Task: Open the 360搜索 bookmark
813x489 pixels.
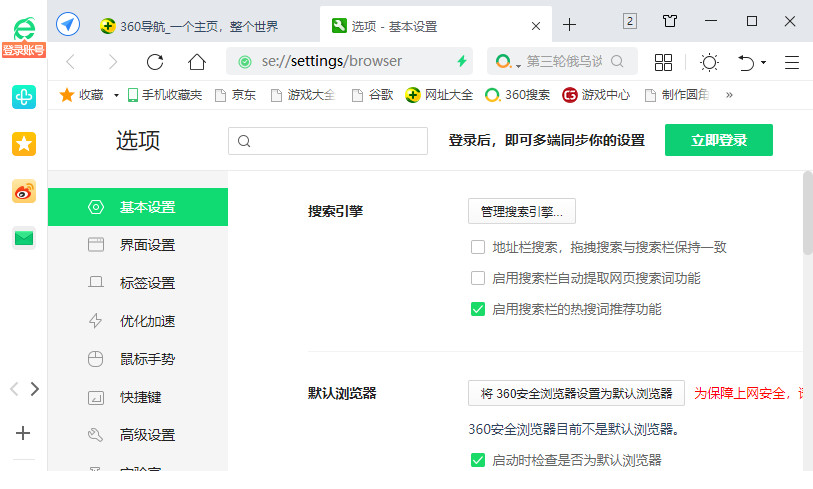Action: point(517,95)
